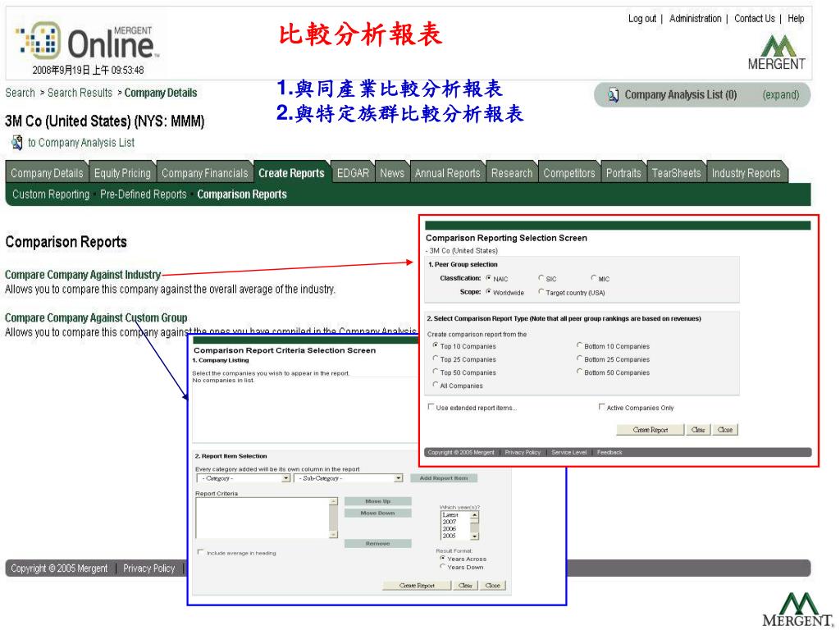The height and width of the screenshot is (630, 840).
Task: Open the Equity Pricing tab
Action: coord(122,173)
